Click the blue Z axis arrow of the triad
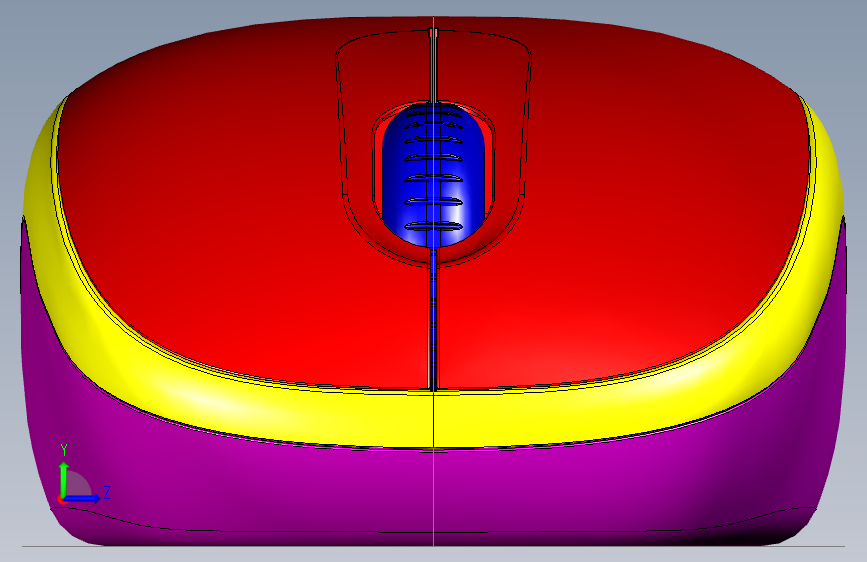Viewport: 867px width, 562px height. click(82, 498)
